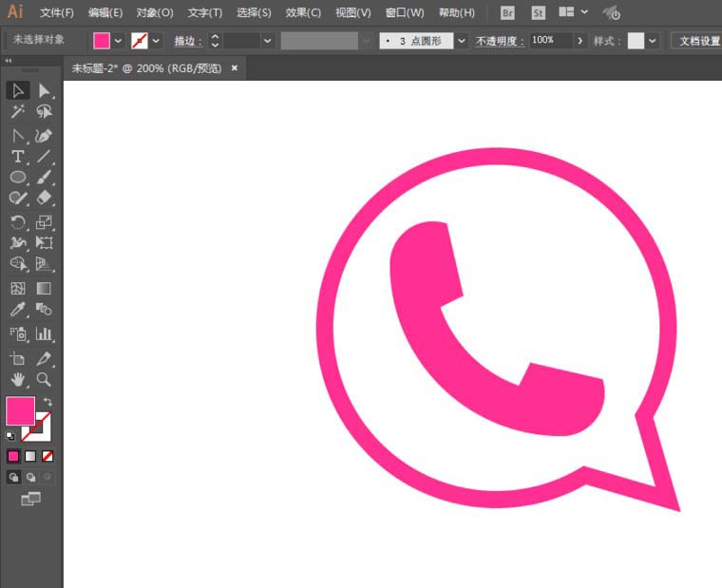
Task: Select the Blend tool
Action: point(44,310)
